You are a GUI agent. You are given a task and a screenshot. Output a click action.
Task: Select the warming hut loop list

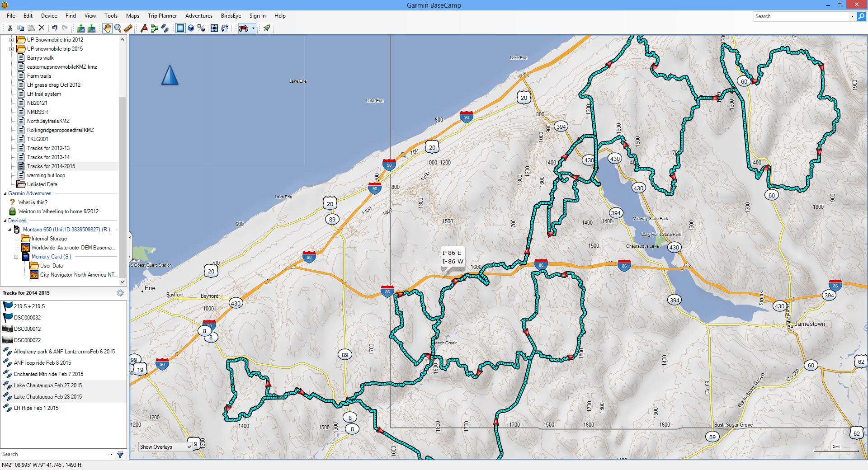[46, 175]
